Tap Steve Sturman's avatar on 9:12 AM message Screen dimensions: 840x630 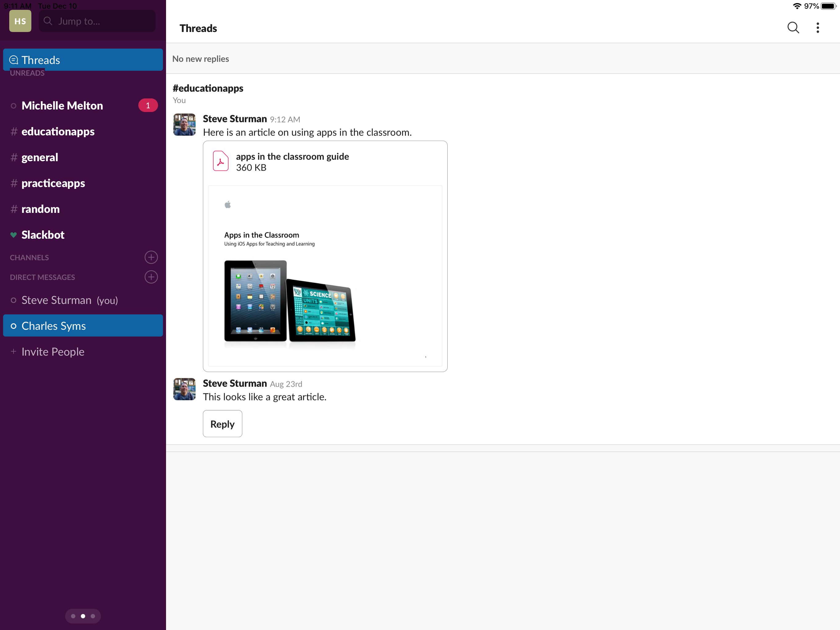click(x=184, y=125)
